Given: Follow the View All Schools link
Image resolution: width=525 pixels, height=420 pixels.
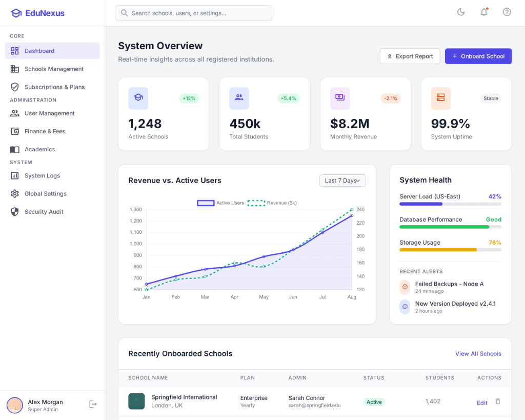Looking at the screenshot, I should (478, 354).
